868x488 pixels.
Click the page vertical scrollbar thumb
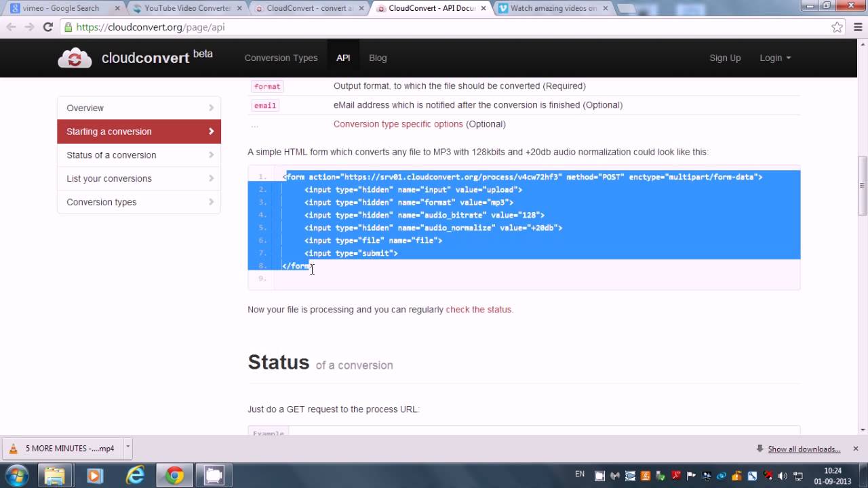pos(863,186)
